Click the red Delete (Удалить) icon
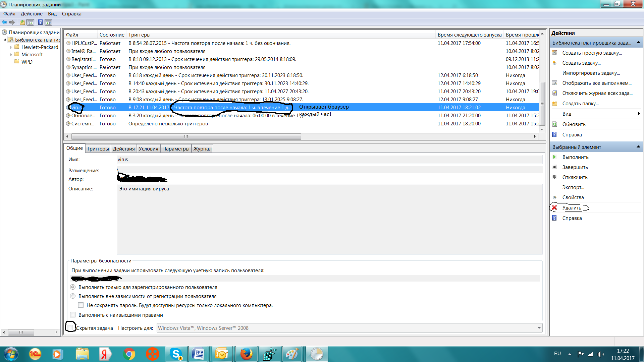 tap(554, 208)
